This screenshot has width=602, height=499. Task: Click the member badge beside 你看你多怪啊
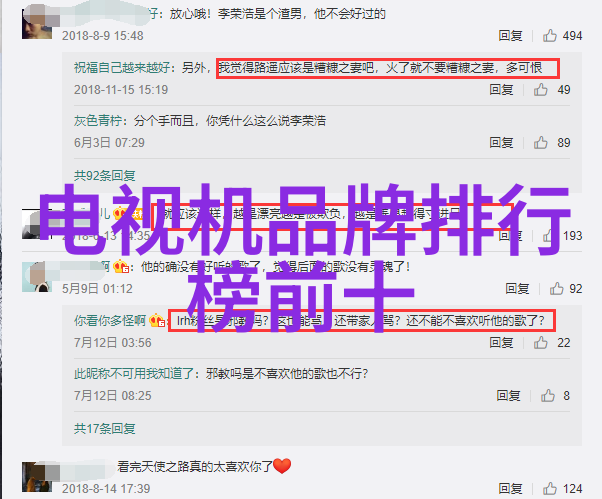point(157,320)
